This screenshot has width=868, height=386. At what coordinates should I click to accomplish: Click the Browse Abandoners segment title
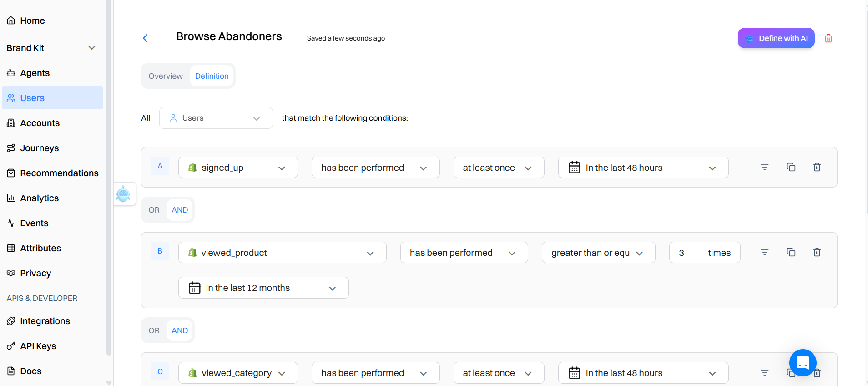pyautogui.click(x=229, y=36)
